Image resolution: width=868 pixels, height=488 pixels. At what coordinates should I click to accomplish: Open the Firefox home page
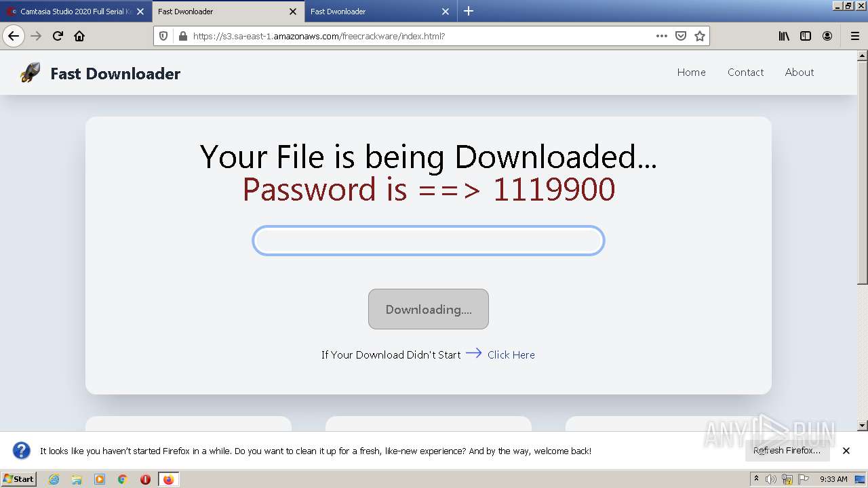79,36
